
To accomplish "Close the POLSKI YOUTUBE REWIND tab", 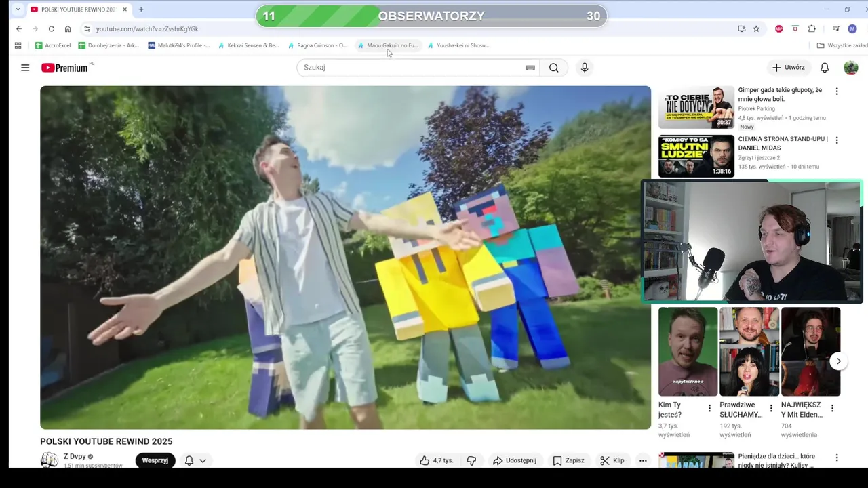I will tap(125, 9).
